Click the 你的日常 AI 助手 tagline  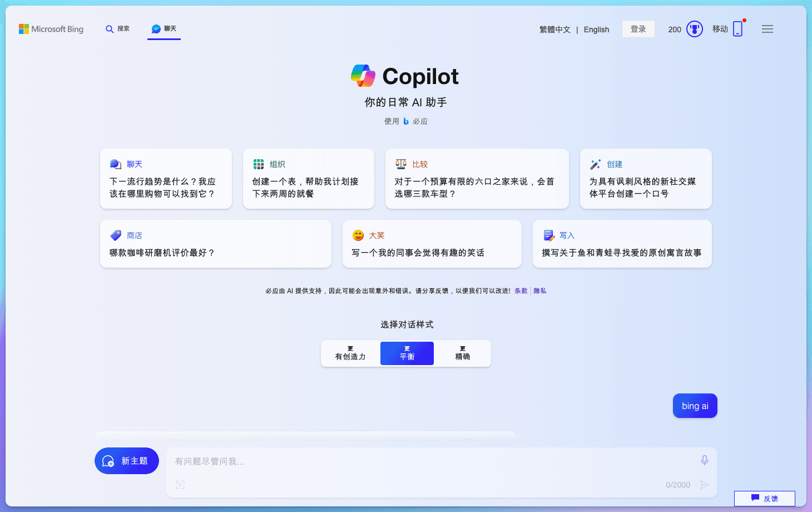[406, 102]
